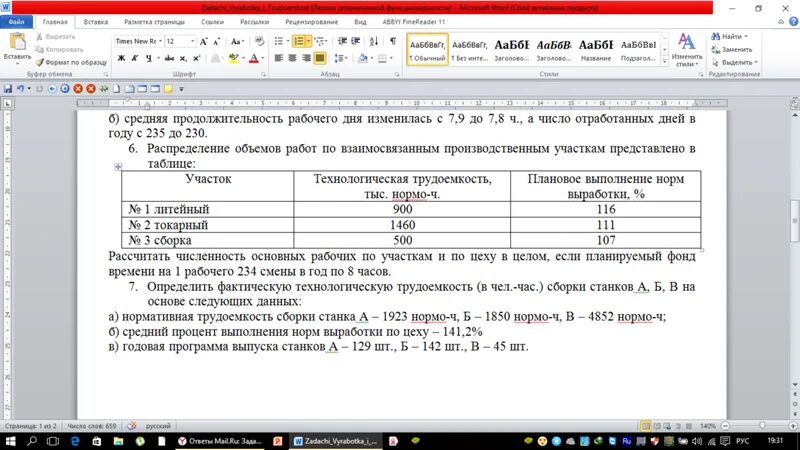The image size is (800, 450).
Task: Click the Paste (Вставить) clipboard icon
Action: 17,42
